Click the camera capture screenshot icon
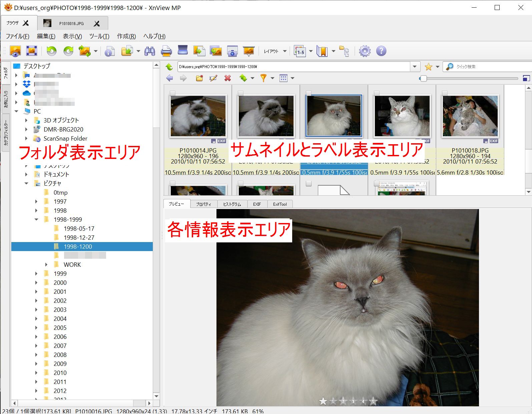Viewport: 532px width, 414px height. [232, 51]
